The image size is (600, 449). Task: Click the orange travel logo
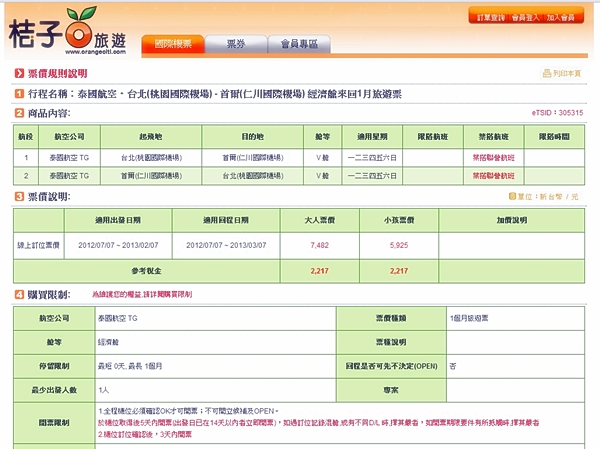[x=67, y=31]
